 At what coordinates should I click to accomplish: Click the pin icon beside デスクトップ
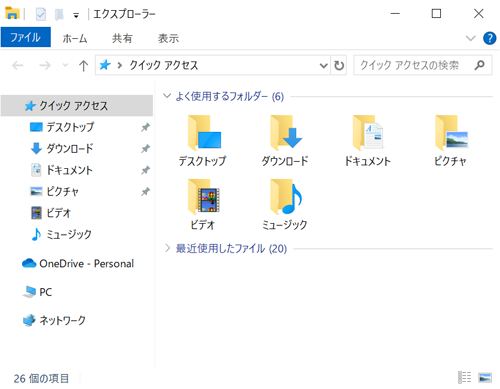pos(145,127)
